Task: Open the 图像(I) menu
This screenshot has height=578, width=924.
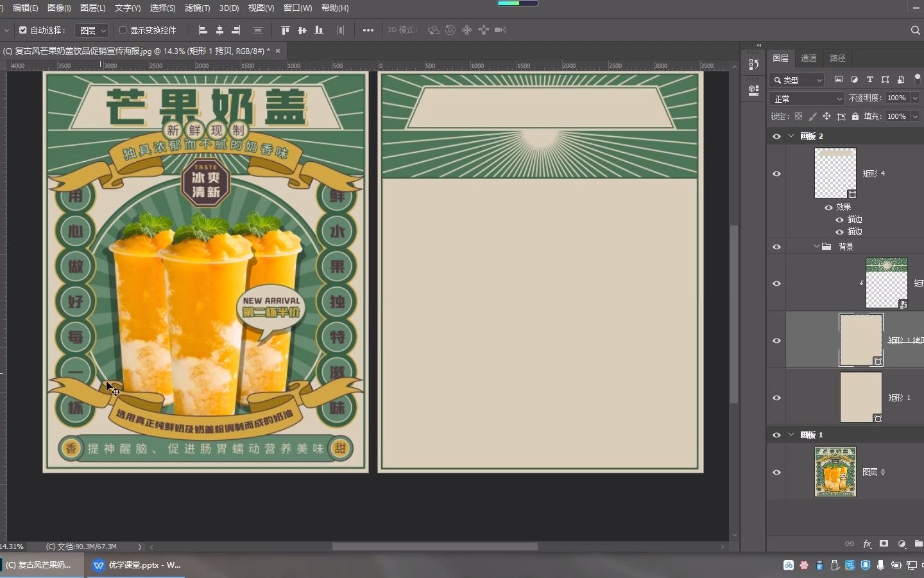Action: tap(59, 8)
